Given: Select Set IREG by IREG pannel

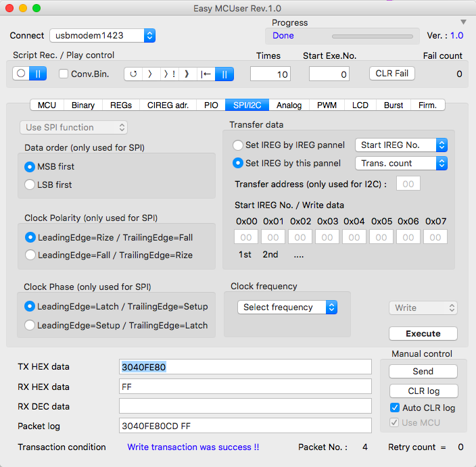Looking at the screenshot, I should (x=238, y=145).
